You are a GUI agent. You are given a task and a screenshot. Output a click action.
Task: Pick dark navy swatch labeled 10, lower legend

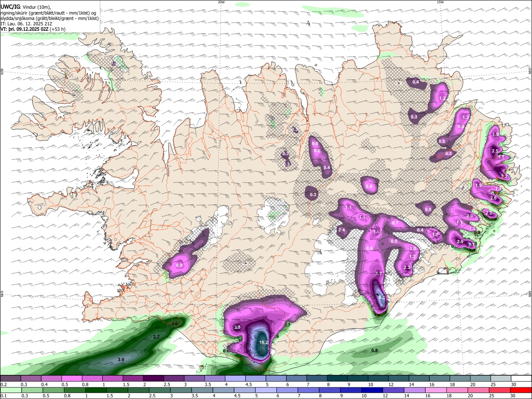[x=371, y=390]
